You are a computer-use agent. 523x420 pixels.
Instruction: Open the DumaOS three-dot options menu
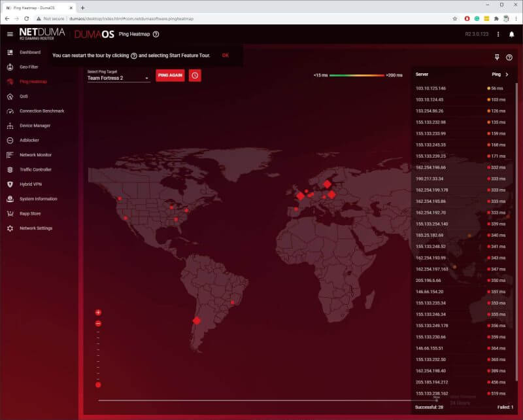tap(498, 35)
